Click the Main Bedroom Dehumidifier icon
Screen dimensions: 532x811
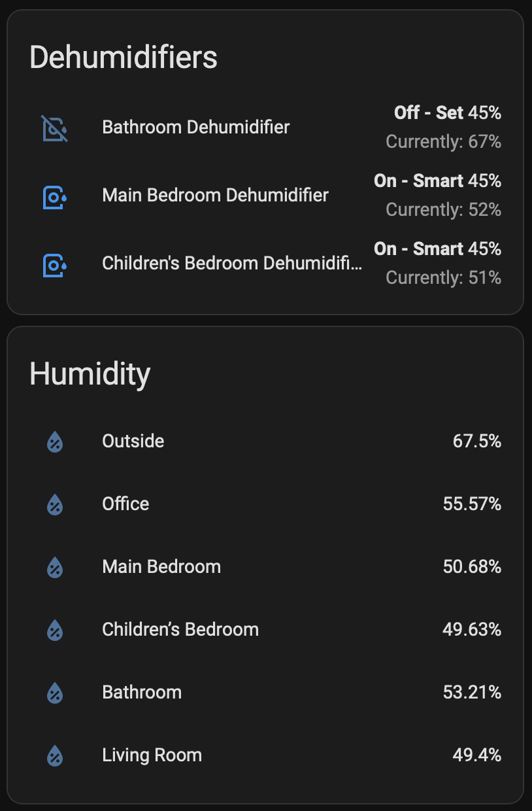[55, 198]
